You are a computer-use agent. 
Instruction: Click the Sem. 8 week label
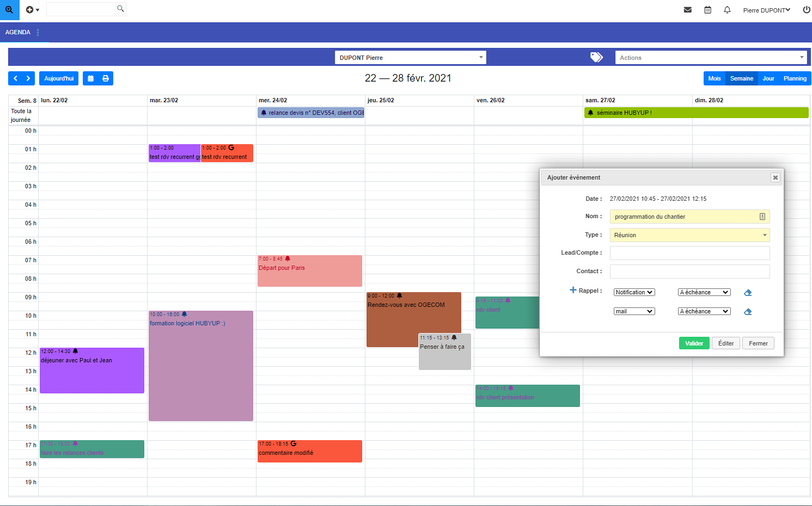point(27,101)
